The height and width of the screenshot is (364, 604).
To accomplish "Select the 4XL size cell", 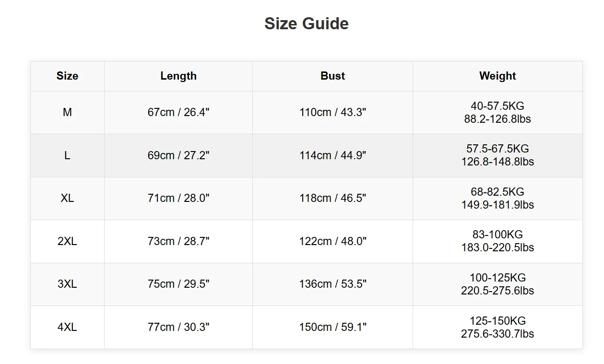I will coord(67,327).
